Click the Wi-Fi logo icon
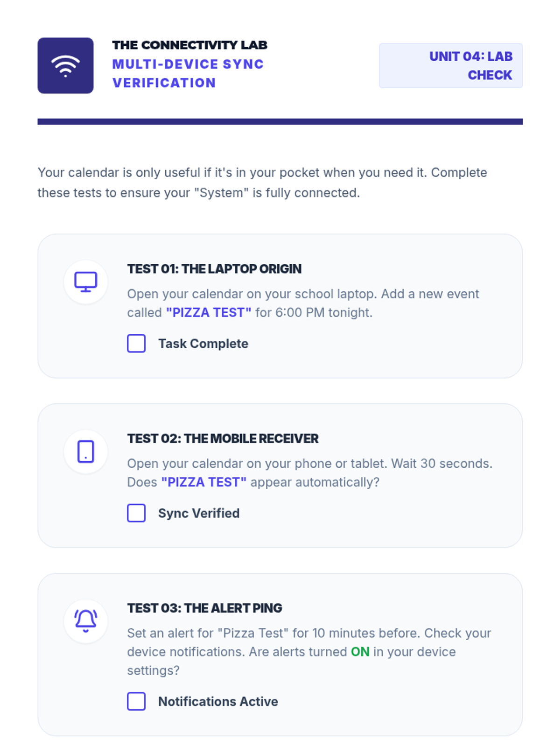 coord(65,65)
